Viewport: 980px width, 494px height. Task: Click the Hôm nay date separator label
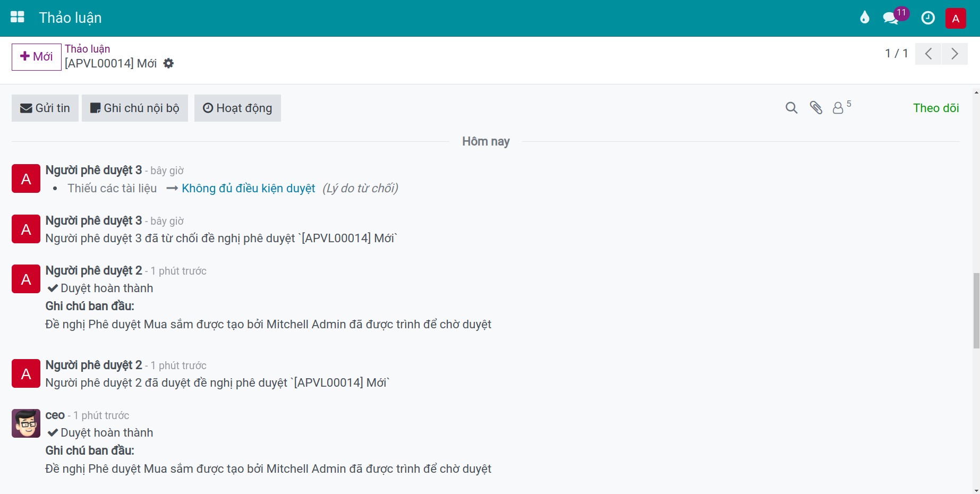pos(486,141)
